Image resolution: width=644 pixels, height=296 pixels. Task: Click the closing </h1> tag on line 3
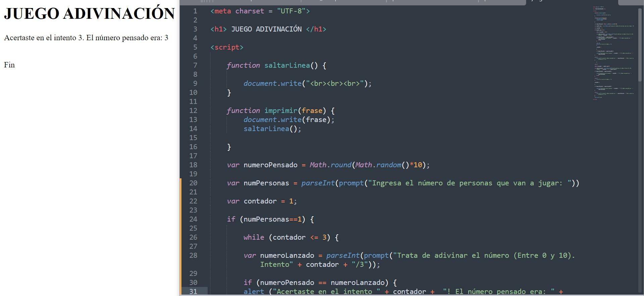316,29
